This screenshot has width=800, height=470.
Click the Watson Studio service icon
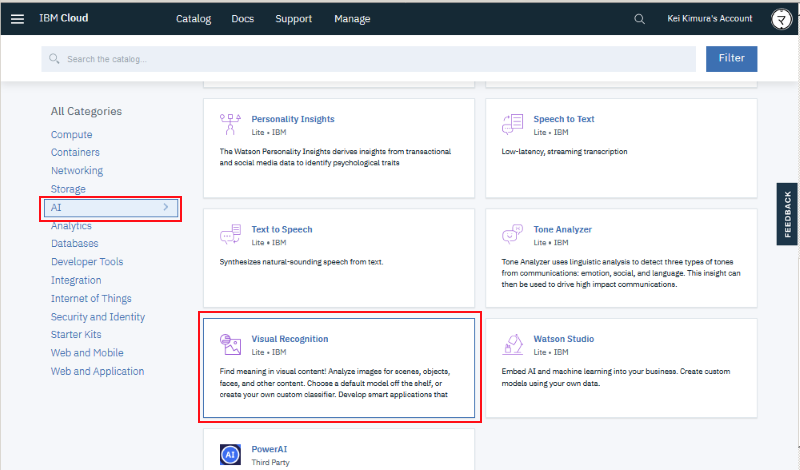512,344
